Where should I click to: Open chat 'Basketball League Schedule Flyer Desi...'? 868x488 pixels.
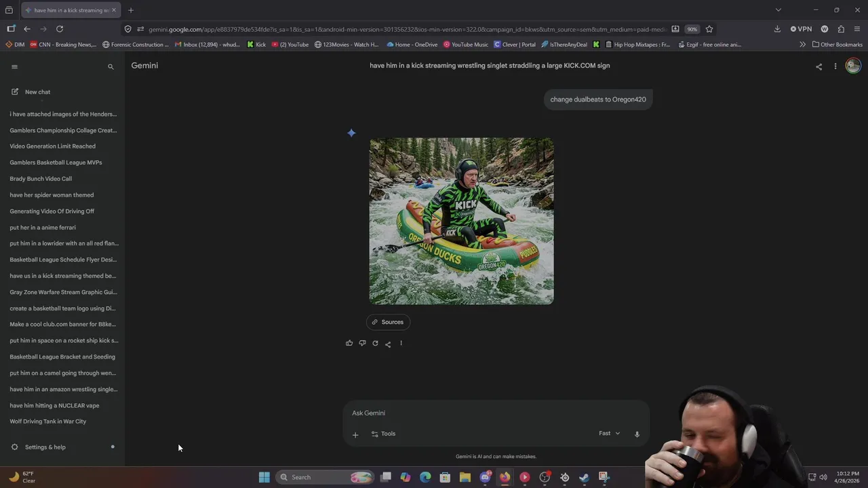tap(63, 260)
